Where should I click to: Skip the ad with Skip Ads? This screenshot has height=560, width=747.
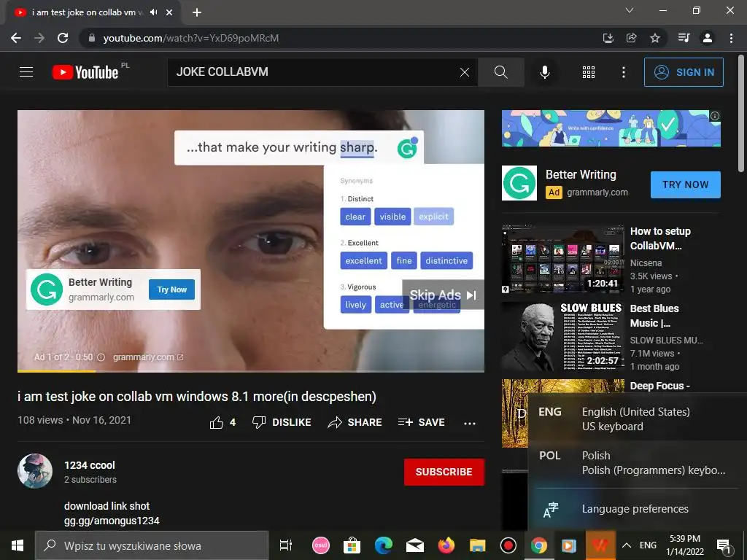point(443,295)
